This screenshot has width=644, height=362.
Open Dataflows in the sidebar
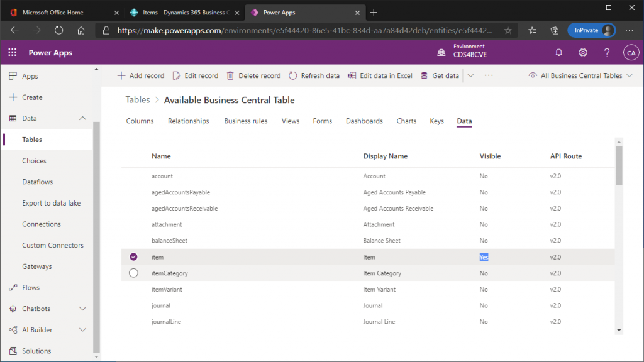click(x=37, y=182)
